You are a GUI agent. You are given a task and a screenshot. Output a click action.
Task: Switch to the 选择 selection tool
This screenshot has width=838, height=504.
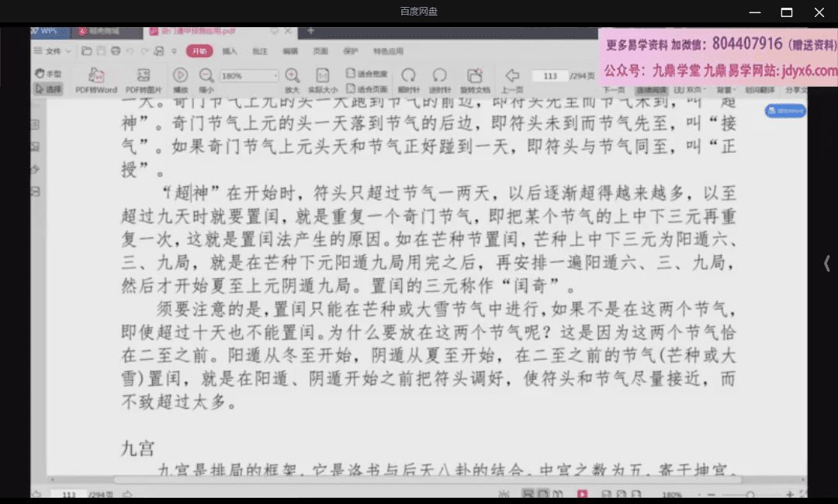point(48,89)
